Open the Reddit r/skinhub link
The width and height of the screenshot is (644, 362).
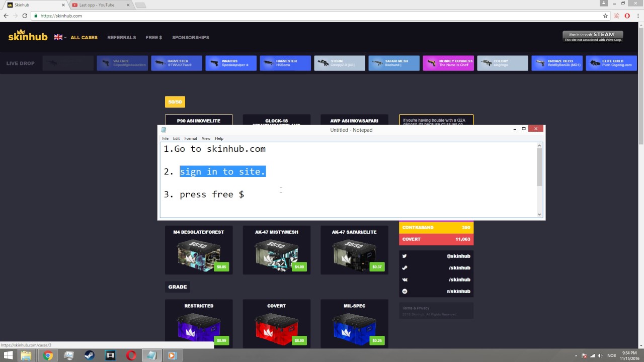click(436, 292)
